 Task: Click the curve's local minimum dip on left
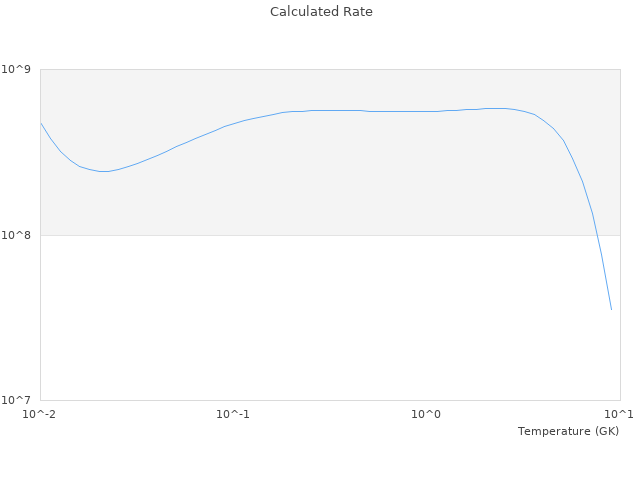(102, 172)
